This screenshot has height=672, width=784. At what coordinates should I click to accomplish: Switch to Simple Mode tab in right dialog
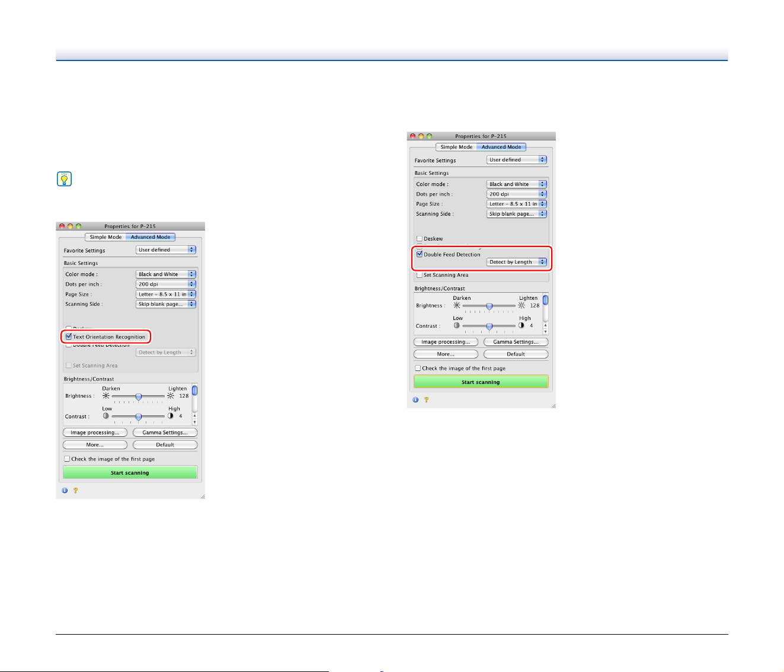[456, 147]
